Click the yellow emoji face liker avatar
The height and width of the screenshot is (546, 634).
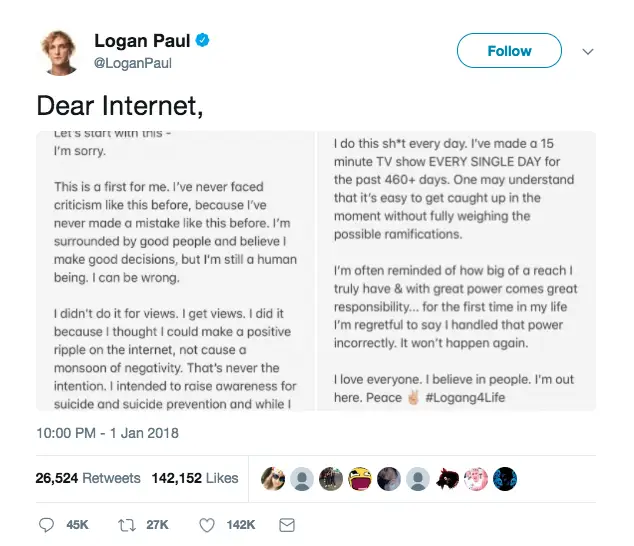click(360, 478)
